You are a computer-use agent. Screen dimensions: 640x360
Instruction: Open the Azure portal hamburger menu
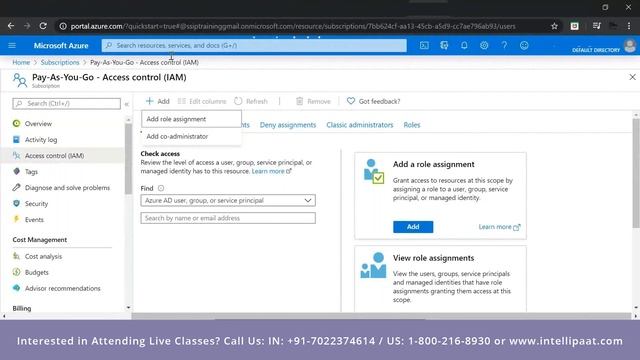[12, 45]
